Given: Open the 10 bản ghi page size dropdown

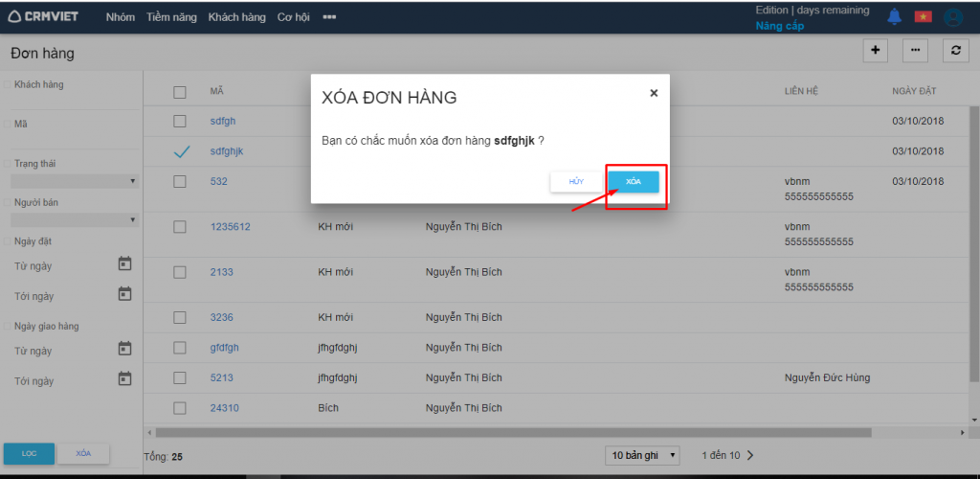Looking at the screenshot, I should click(x=642, y=455).
